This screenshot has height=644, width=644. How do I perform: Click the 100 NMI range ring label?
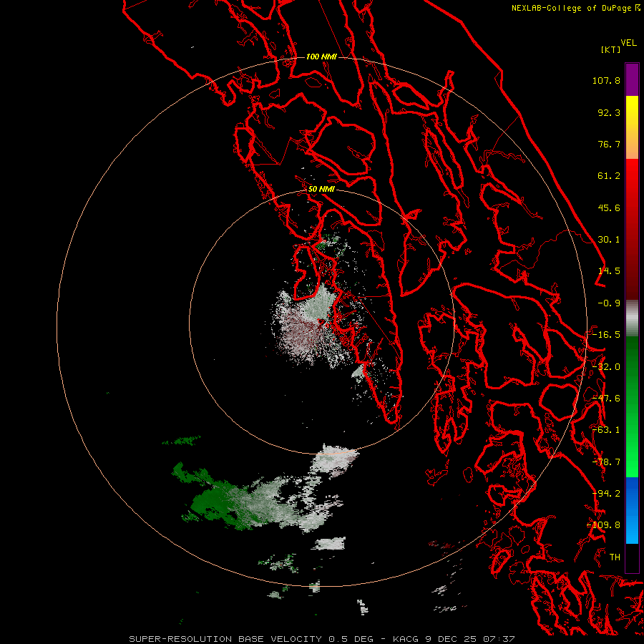[321, 57]
